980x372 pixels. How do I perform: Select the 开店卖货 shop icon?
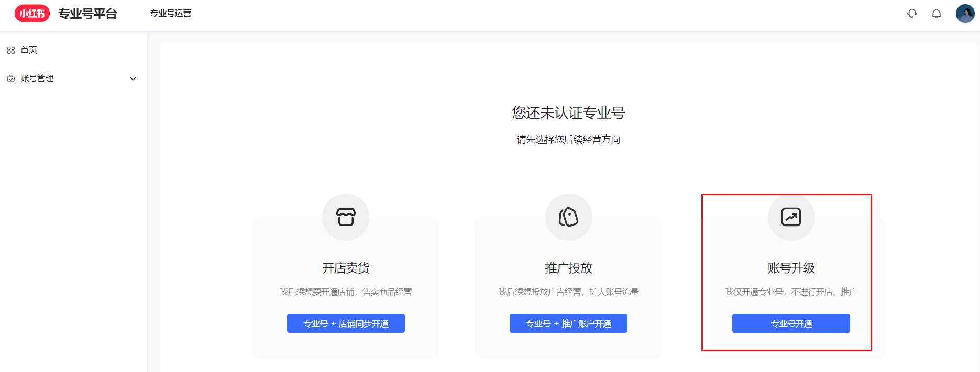coord(346,217)
